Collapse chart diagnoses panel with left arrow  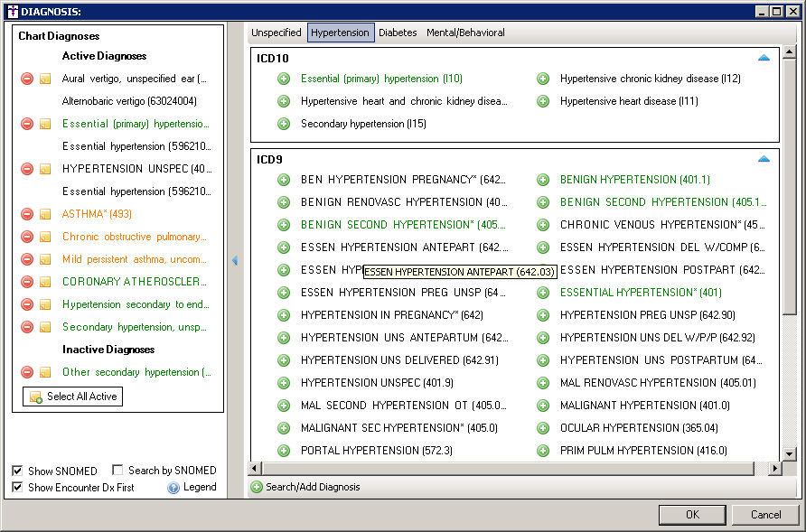click(235, 260)
